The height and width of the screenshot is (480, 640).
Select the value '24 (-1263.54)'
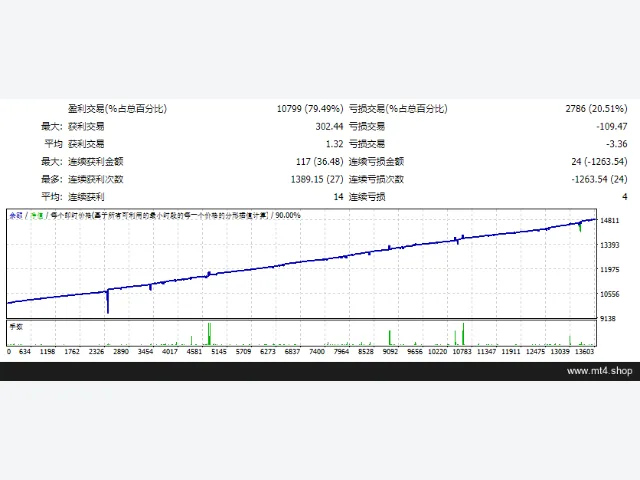coord(599,162)
